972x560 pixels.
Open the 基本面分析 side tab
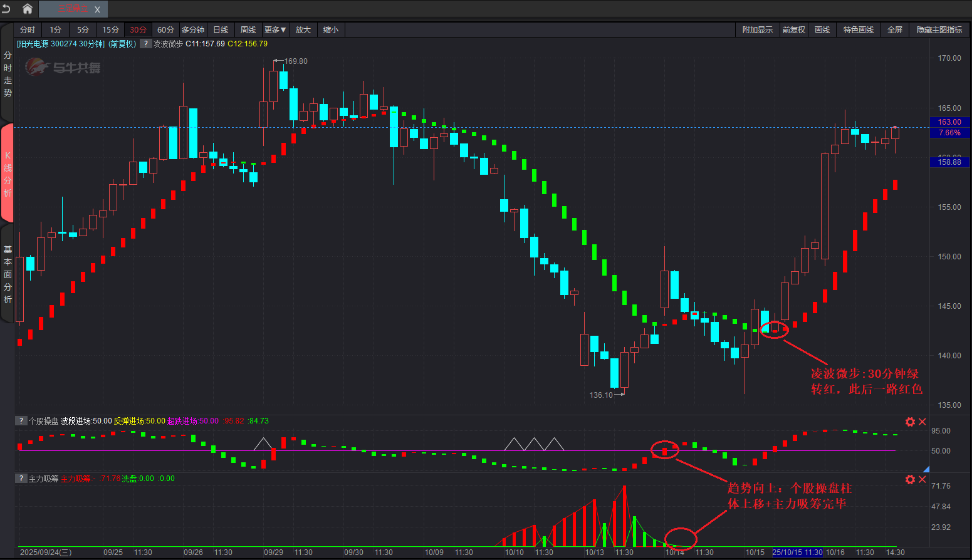[8, 274]
